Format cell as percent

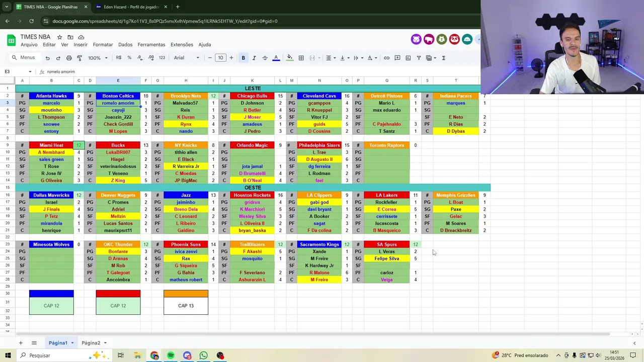(129, 58)
